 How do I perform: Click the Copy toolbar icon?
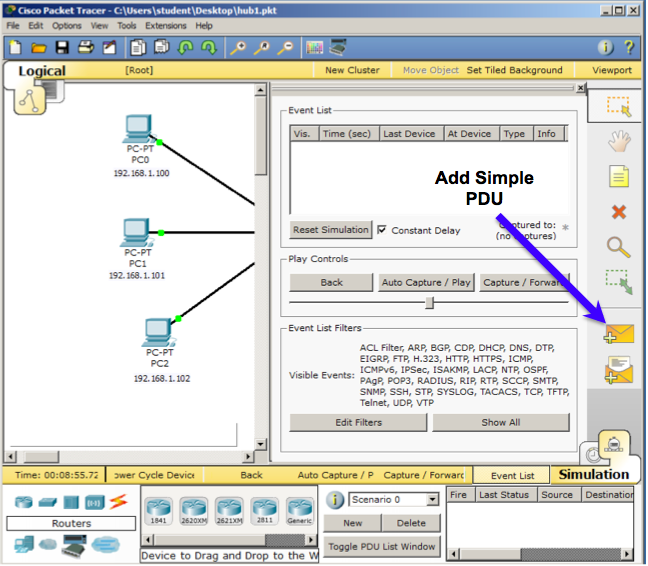tap(138, 48)
